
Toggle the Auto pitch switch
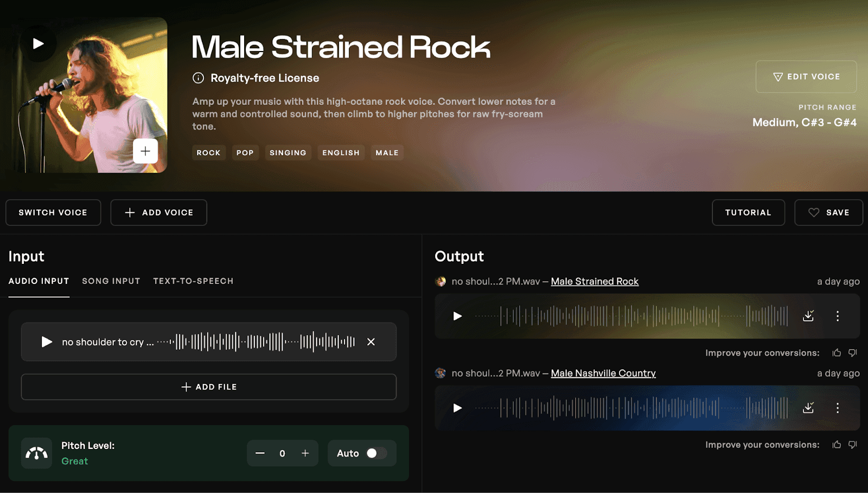coord(376,453)
